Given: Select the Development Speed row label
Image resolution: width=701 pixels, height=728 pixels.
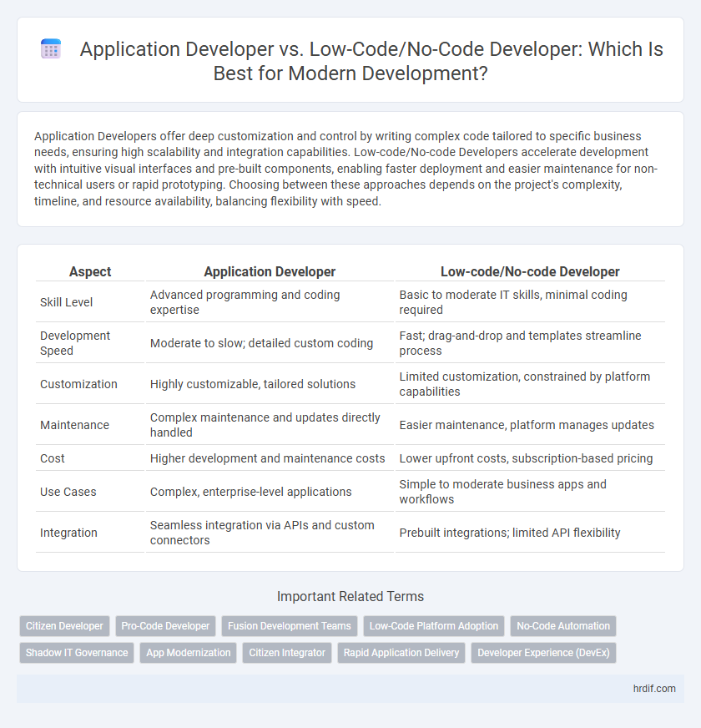Looking at the screenshot, I should (75, 343).
